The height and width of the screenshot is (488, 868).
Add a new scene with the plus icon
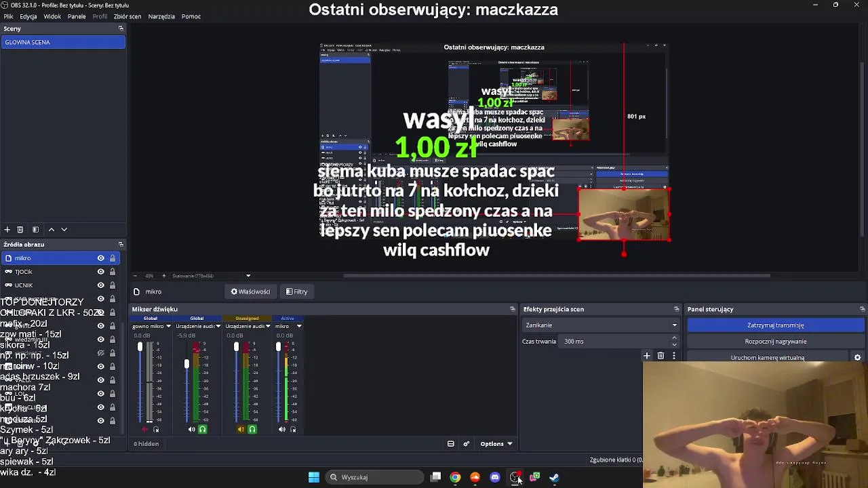pos(7,230)
